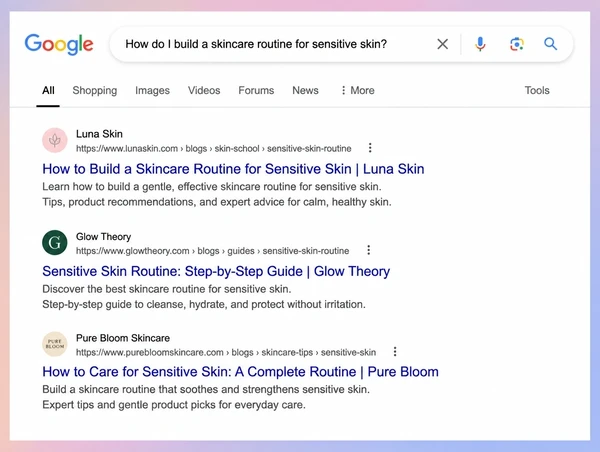The width and height of the screenshot is (600, 452).
Task: Click the 'Luna Skin' site name
Action: pyautogui.click(x=99, y=134)
